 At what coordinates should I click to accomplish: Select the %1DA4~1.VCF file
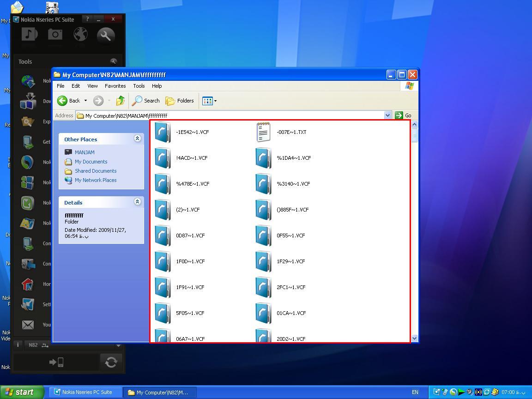coord(283,158)
